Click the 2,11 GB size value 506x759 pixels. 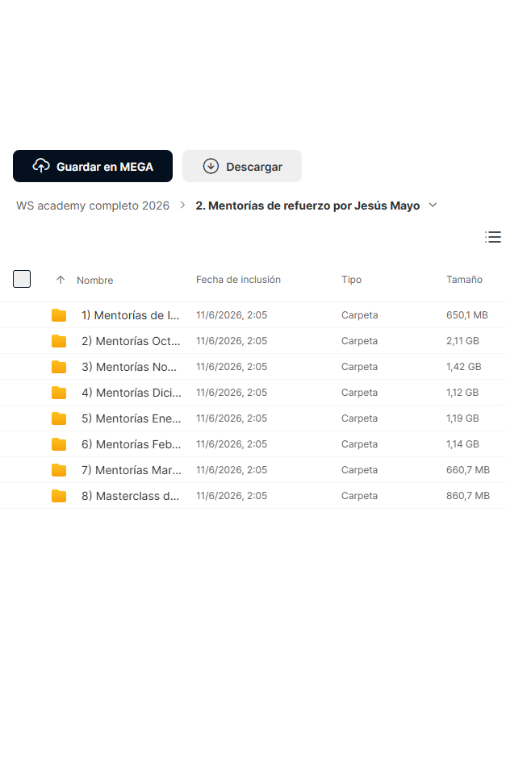462,341
